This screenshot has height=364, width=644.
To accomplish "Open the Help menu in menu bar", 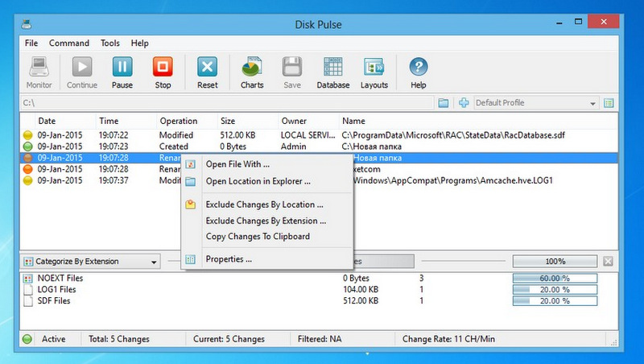I will point(139,43).
